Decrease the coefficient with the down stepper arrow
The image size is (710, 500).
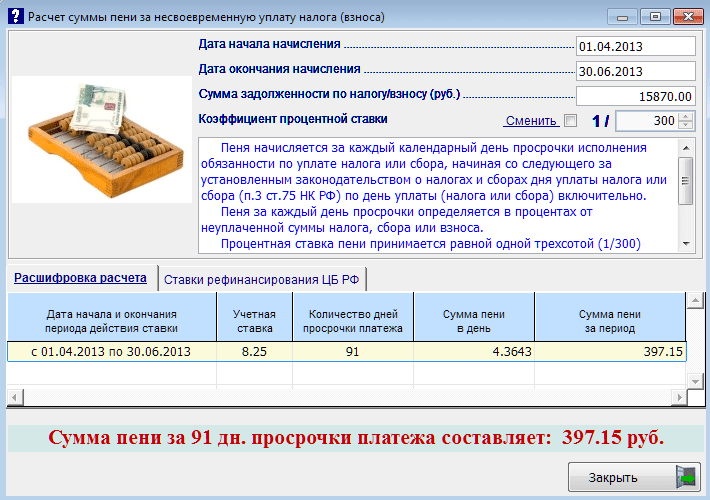tap(686, 125)
